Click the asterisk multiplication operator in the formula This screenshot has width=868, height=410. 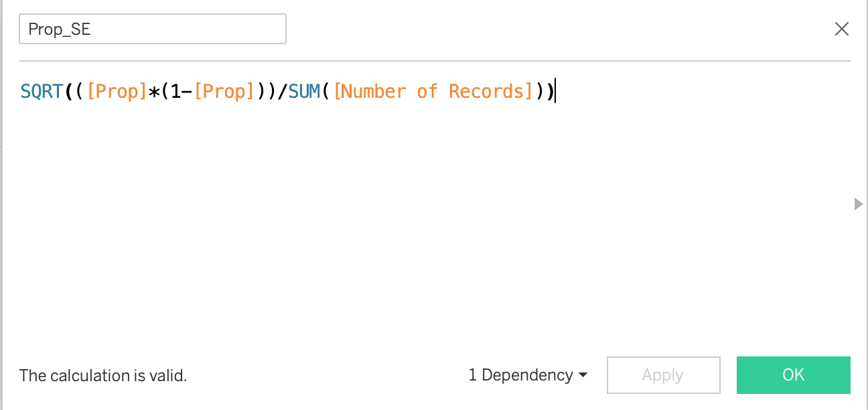click(154, 92)
